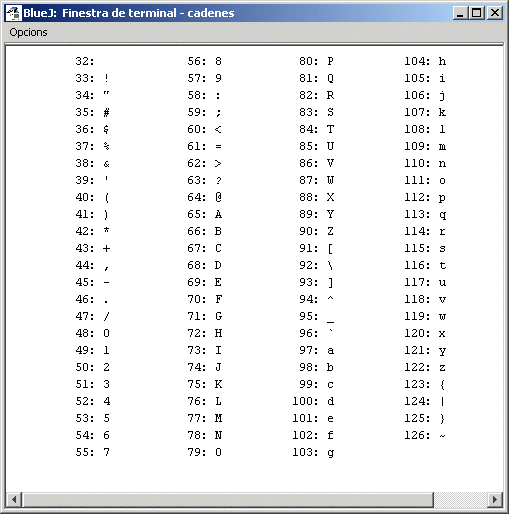509x514 pixels.
Task: Maximize the terminal window
Action: (476, 13)
